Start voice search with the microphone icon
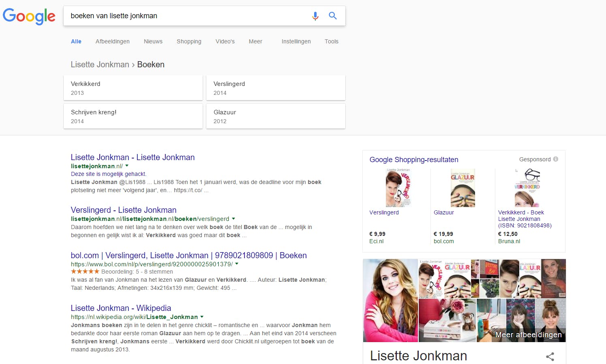606x364 pixels. pyautogui.click(x=315, y=16)
